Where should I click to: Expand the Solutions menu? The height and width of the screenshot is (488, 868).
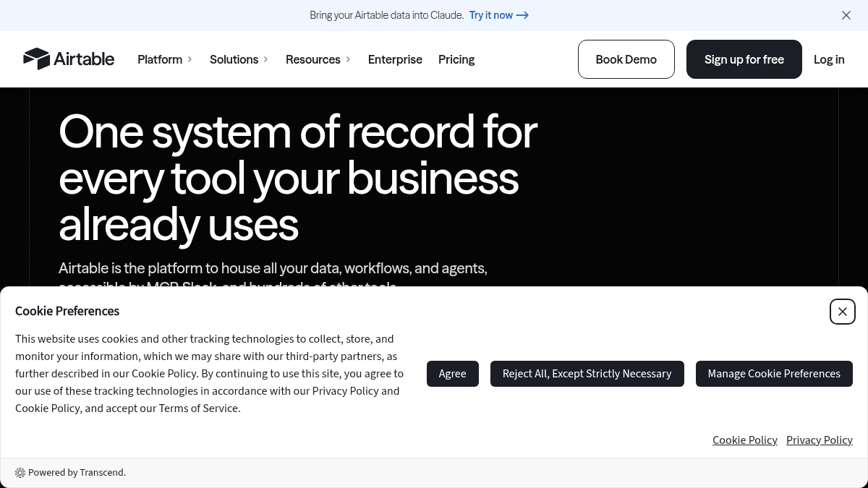pos(239,59)
